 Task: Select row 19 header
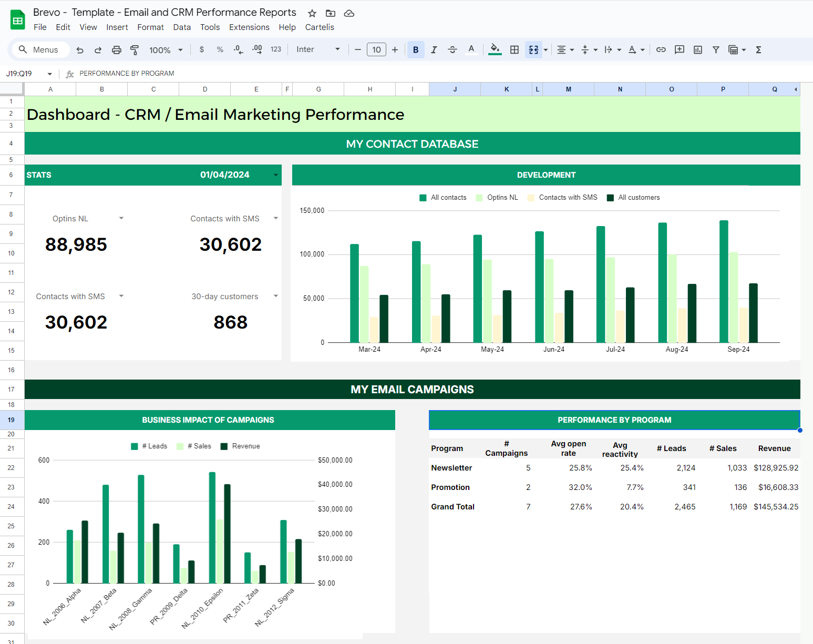[12, 420]
